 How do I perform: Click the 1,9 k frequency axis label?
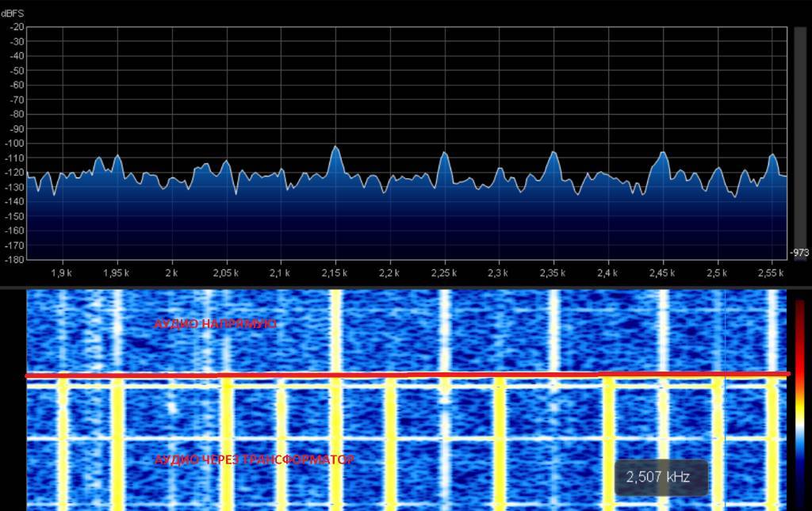tap(62, 273)
